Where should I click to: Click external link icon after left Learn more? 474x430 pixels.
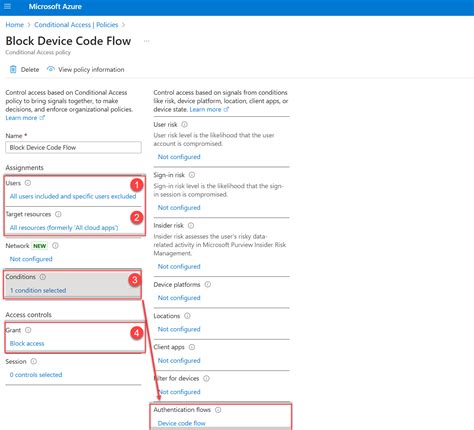(42, 118)
